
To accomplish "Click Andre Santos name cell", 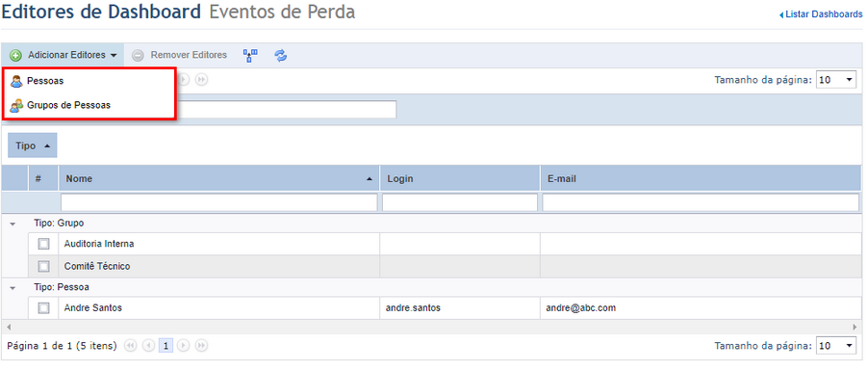I will (219, 308).
